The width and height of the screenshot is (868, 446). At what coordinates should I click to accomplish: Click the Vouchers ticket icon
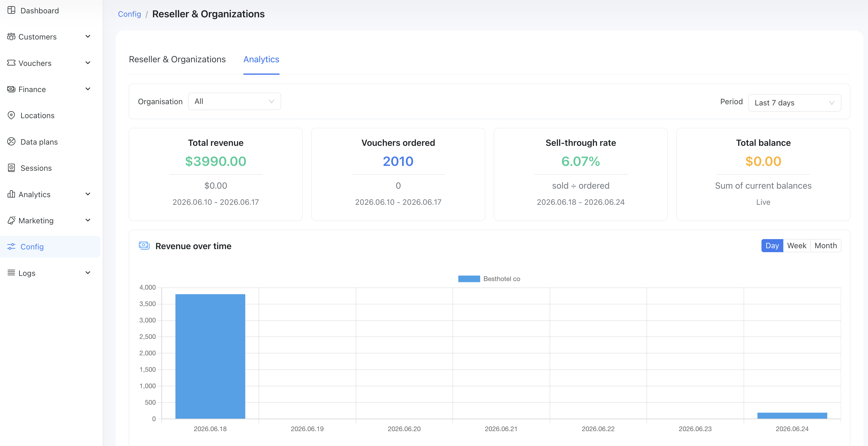pyautogui.click(x=12, y=63)
